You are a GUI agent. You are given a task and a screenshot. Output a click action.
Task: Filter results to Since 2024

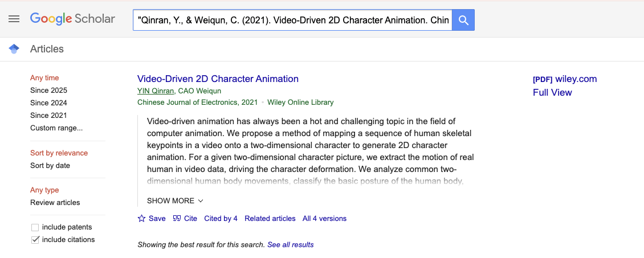[x=48, y=103]
